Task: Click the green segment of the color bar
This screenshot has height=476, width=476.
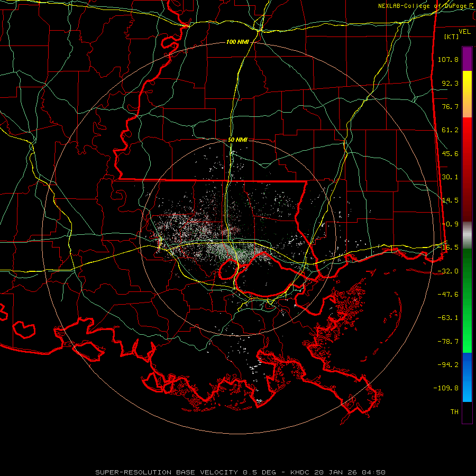Action: click(467, 300)
